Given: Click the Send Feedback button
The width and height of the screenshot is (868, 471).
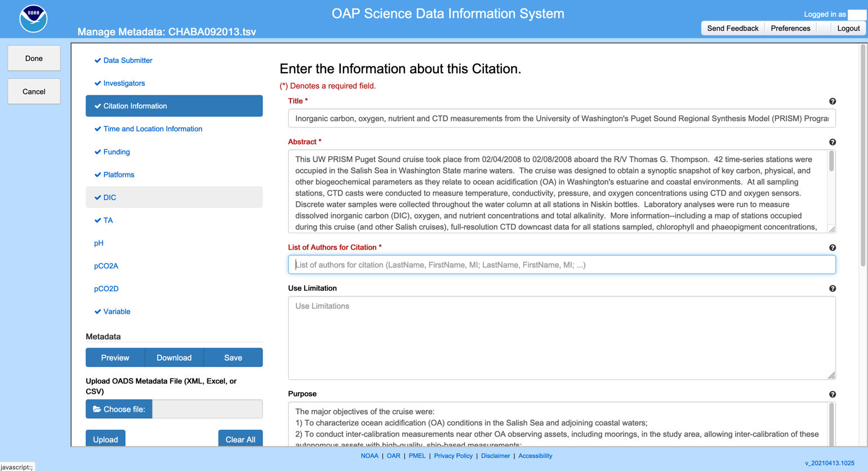Looking at the screenshot, I should [x=732, y=28].
